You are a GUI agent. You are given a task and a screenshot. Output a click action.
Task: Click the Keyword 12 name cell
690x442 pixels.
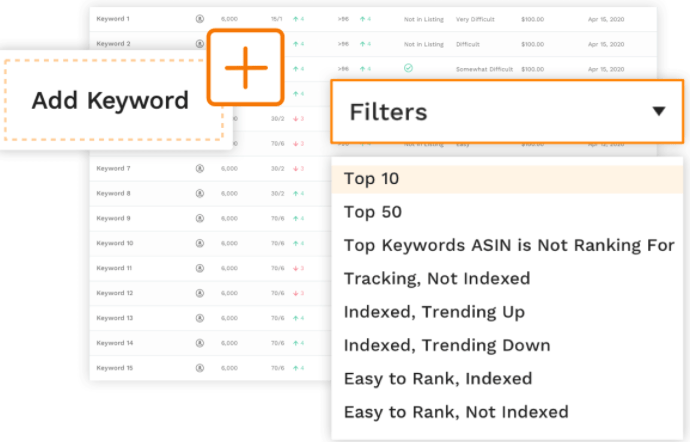pos(114,293)
